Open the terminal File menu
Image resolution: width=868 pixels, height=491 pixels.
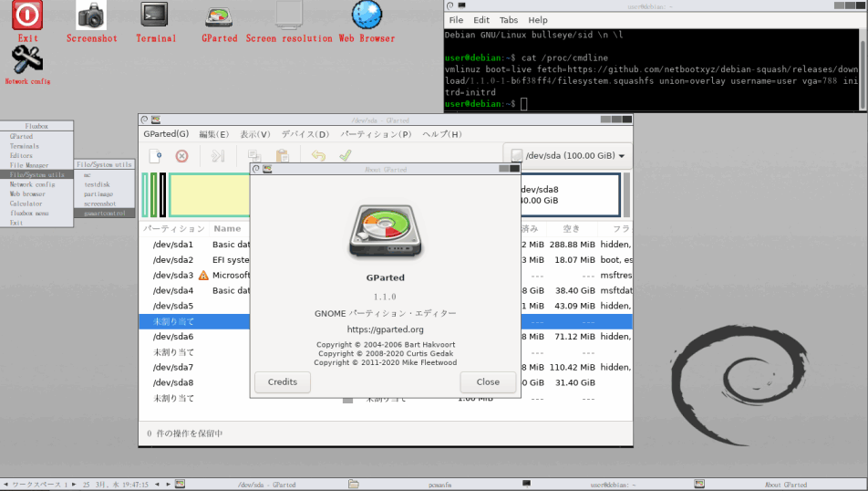(456, 20)
